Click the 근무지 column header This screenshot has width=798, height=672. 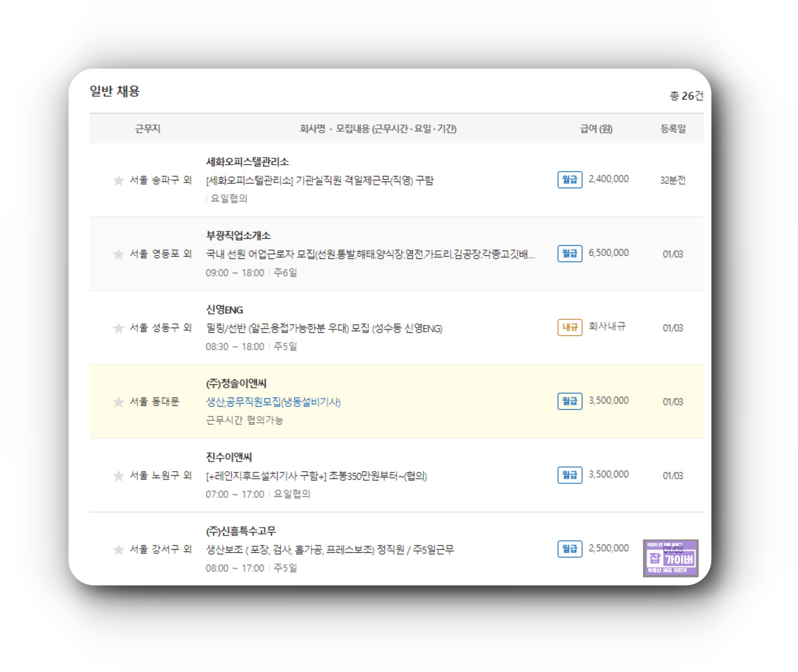[x=148, y=129]
